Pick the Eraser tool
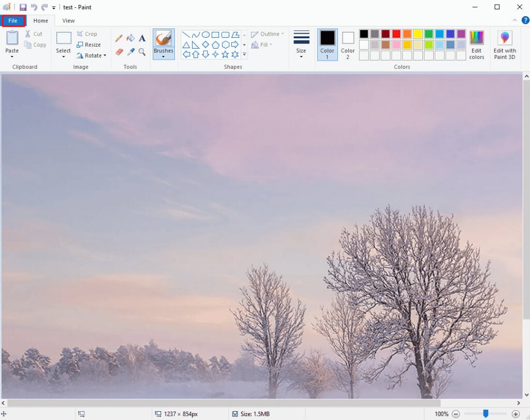530x420 pixels. click(x=119, y=52)
